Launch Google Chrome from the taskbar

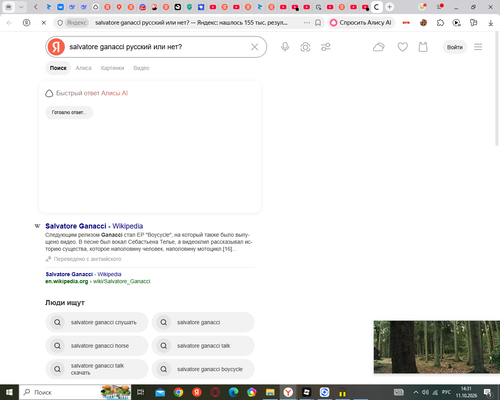pyautogui.click(x=178, y=392)
